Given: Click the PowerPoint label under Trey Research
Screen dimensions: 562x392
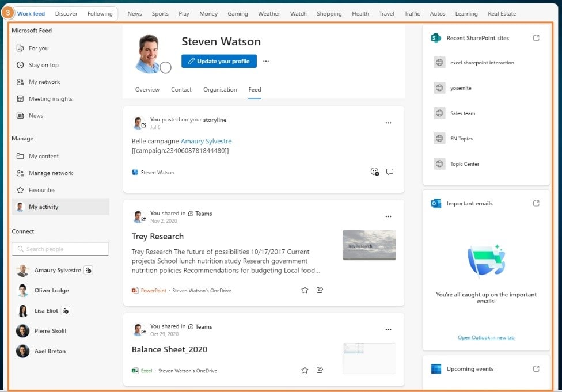Looking at the screenshot, I should point(153,291).
